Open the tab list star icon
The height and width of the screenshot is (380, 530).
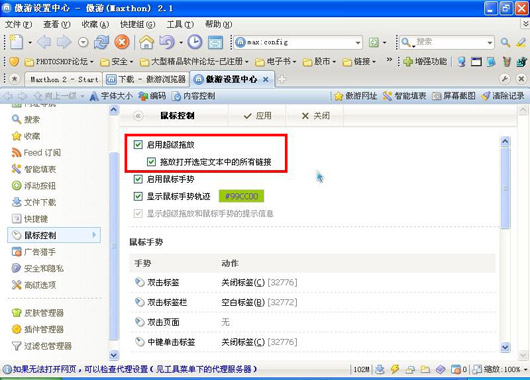[14, 79]
